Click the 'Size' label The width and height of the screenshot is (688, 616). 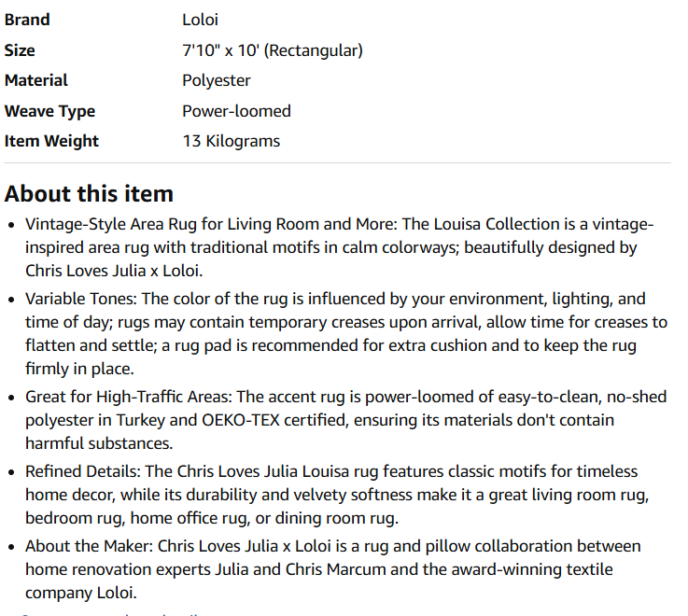(x=20, y=50)
